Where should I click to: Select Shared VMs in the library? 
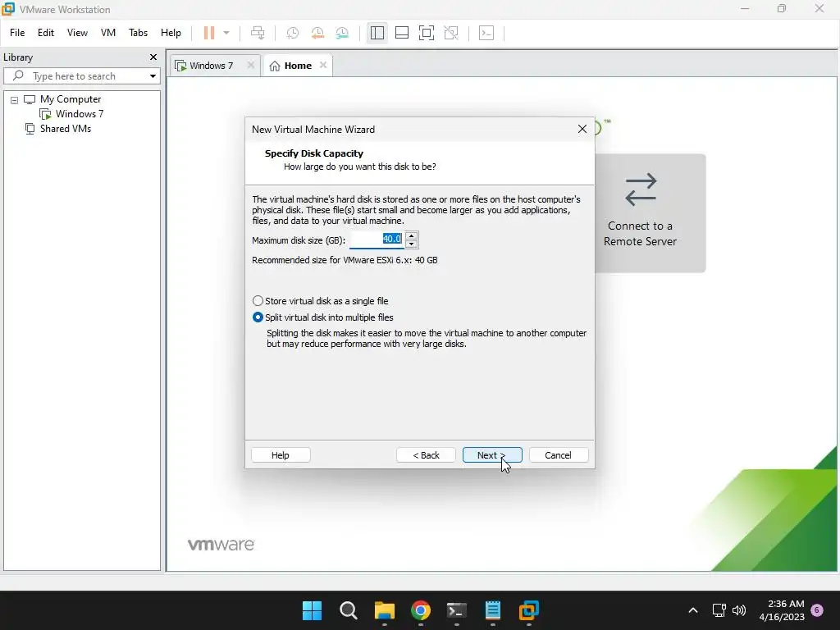[x=65, y=129]
